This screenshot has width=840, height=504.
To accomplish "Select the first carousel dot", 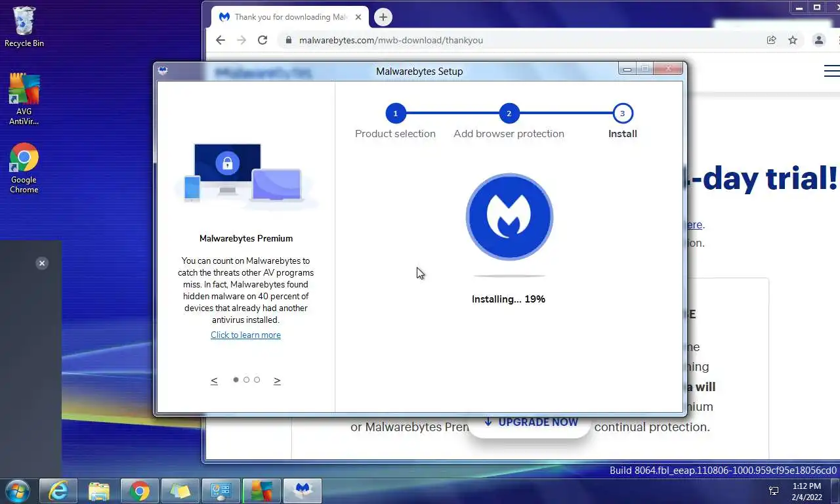I will [x=236, y=380].
